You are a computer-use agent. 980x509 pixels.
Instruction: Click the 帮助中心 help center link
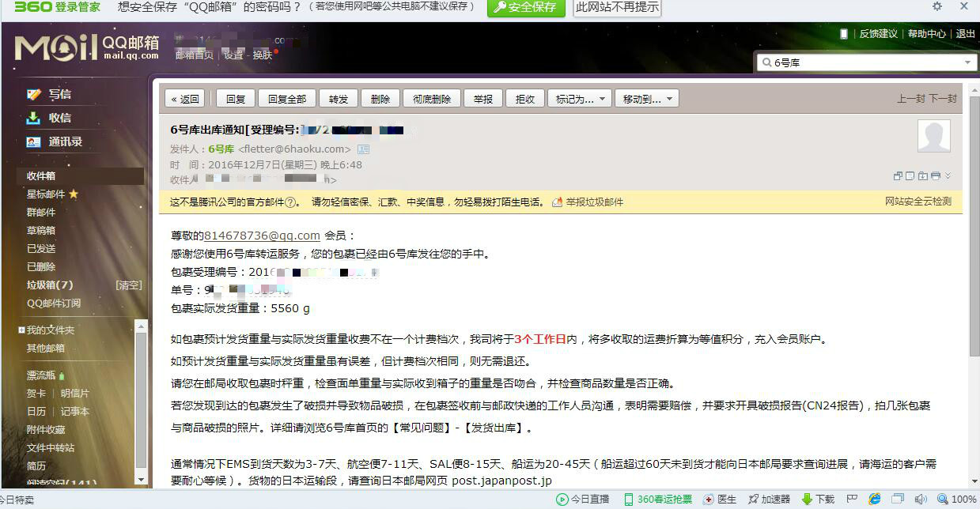[x=927, y=34]
